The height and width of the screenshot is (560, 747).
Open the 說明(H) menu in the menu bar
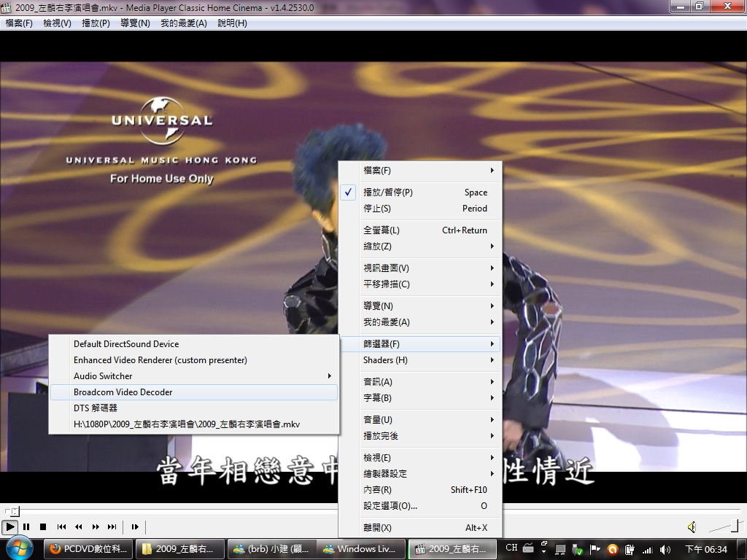[232, 23]
